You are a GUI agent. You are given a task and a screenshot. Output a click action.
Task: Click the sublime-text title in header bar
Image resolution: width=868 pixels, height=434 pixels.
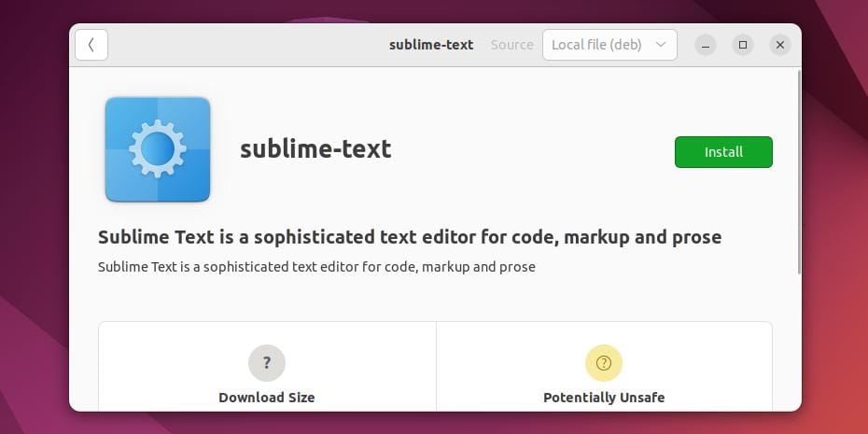pos(431,45)
